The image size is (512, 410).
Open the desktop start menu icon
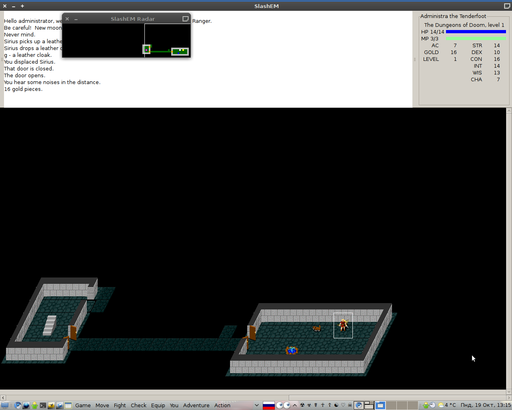[5, 405]
